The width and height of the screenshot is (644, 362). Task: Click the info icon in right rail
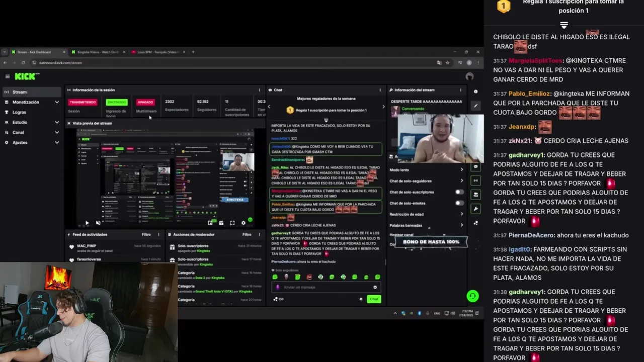tap(475, 92)
